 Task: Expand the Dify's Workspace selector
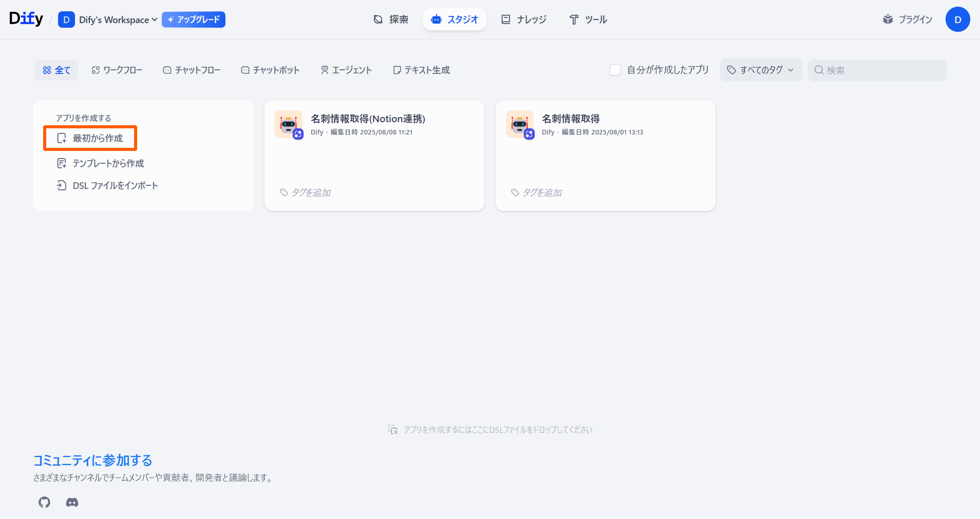click(107, 20)
